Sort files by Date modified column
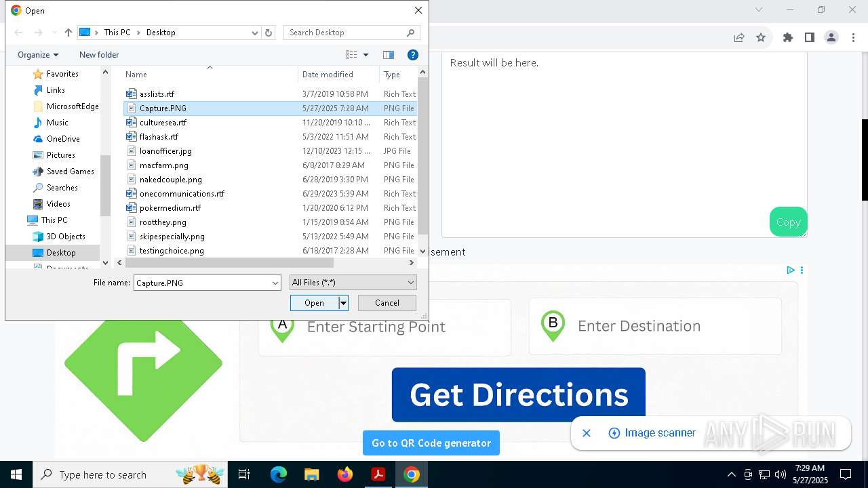Image resolution: width=868 pixels, height=488 pixels. (338, 75)
